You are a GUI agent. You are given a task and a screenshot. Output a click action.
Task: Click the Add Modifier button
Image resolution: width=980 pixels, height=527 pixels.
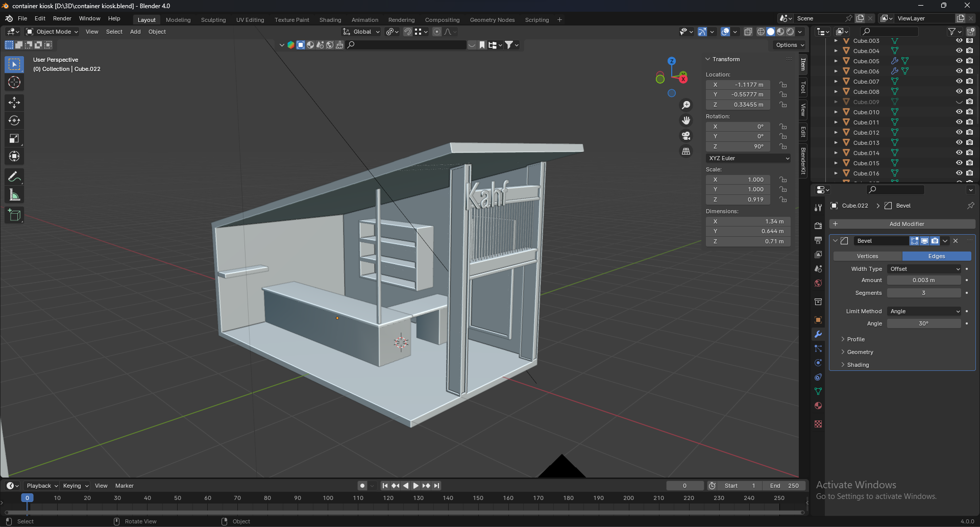902,224
